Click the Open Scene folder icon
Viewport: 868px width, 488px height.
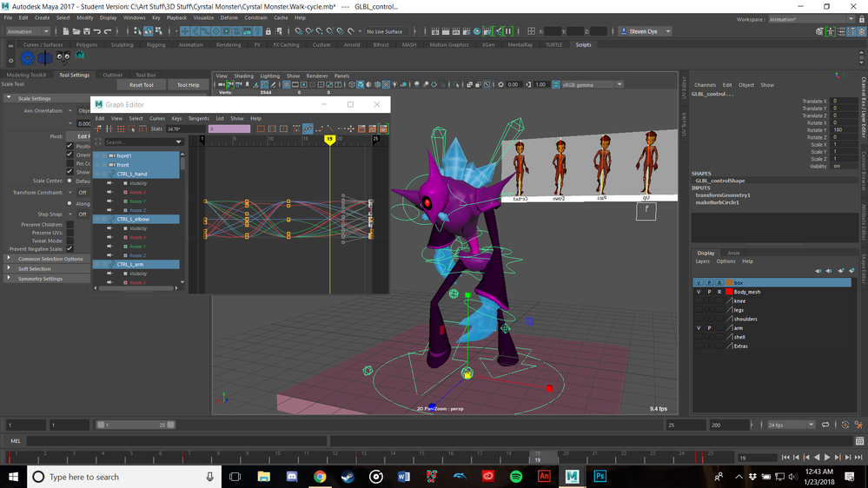[76, 31]
